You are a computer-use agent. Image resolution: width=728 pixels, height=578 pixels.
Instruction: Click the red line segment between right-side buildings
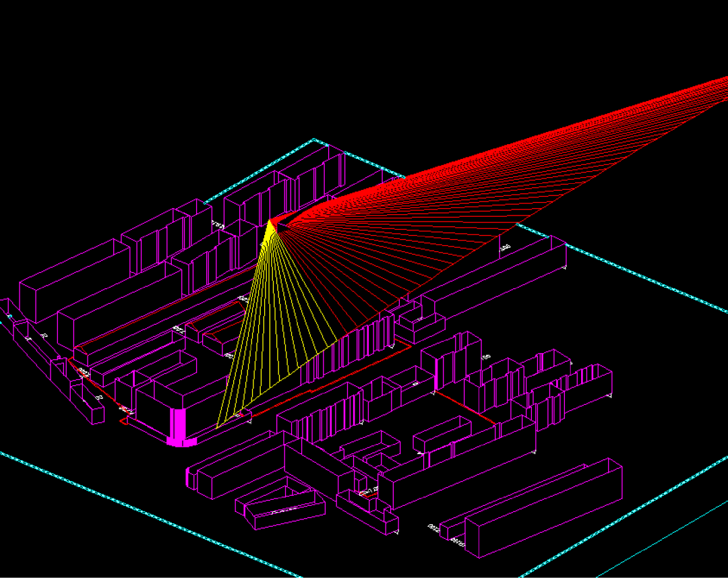(x=465, y=406)
